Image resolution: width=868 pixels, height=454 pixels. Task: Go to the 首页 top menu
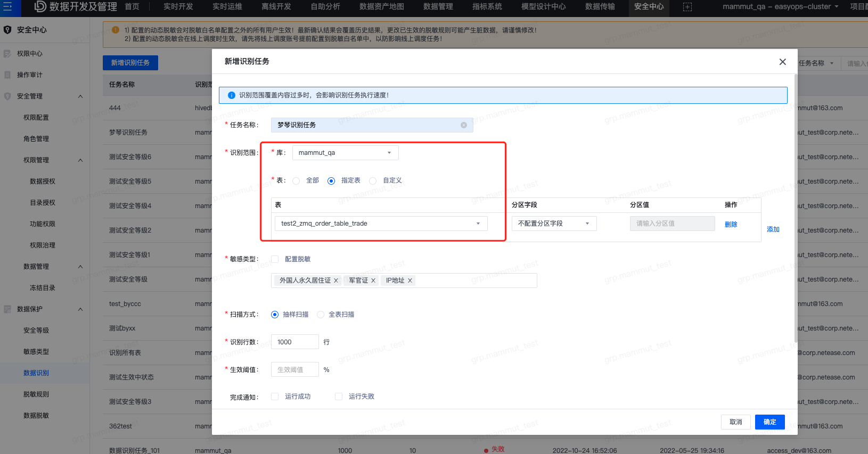pyautogui.click(x=132, y=6)
